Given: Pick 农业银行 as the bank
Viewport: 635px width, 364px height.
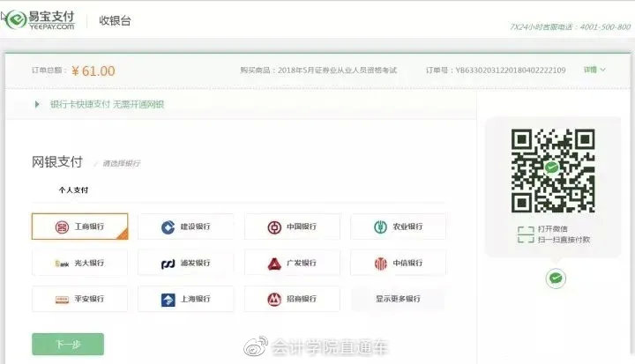Looking at the screenshot, I should (398, 227).
